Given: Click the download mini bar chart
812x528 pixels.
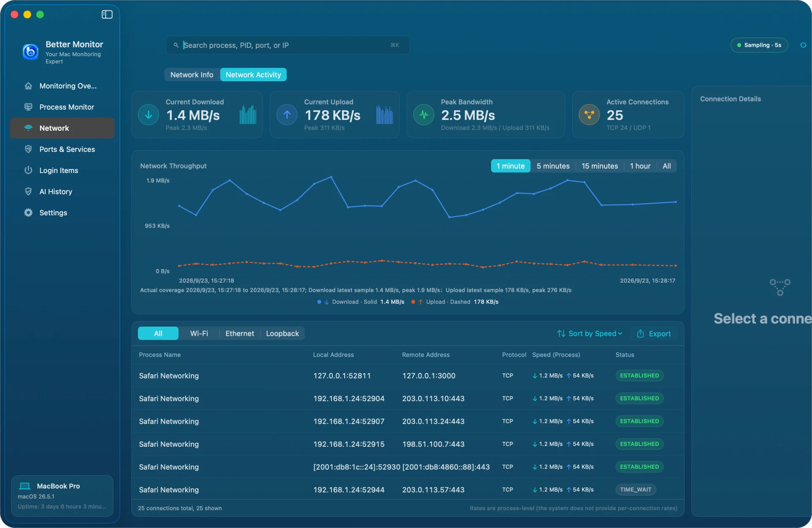Looking at the screenshot, I should (248, 115).
